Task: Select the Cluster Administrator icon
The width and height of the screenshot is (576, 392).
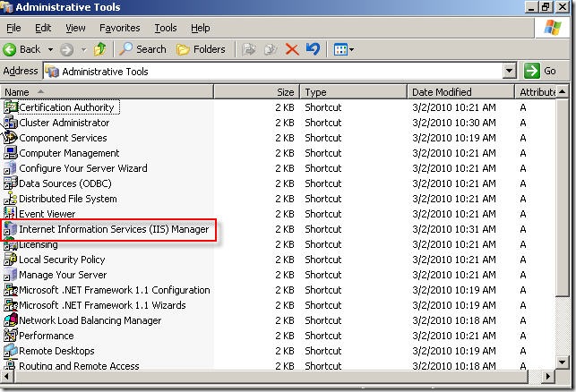Action: [10, 123]
